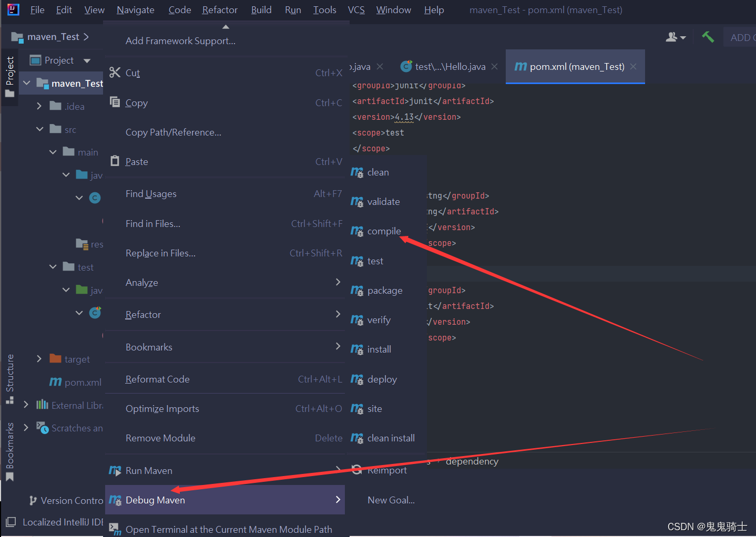Open the Structure tool window sidebar tab
756x537 pixels.
(9, 379)
